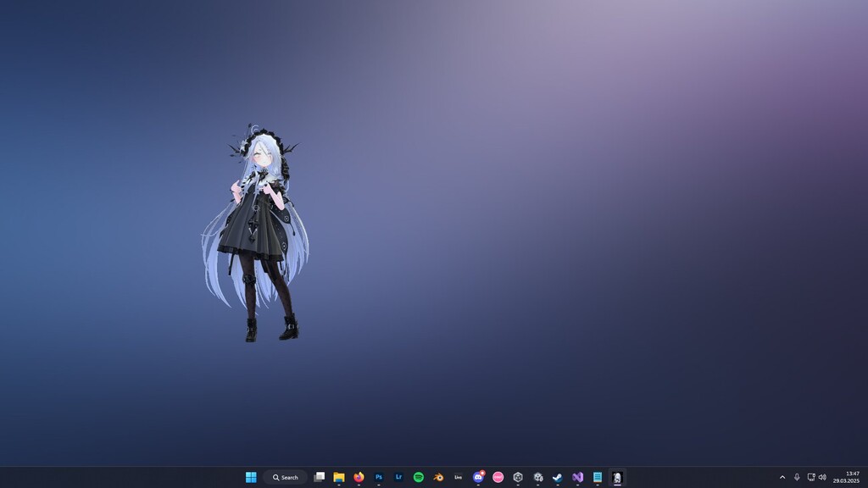
Task: Click the microphone tray icon
Action: [797, 477]
